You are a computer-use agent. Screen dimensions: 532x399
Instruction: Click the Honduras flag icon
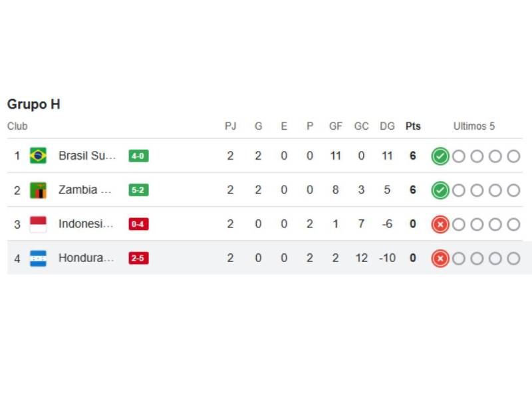click(x=39, y=258)
